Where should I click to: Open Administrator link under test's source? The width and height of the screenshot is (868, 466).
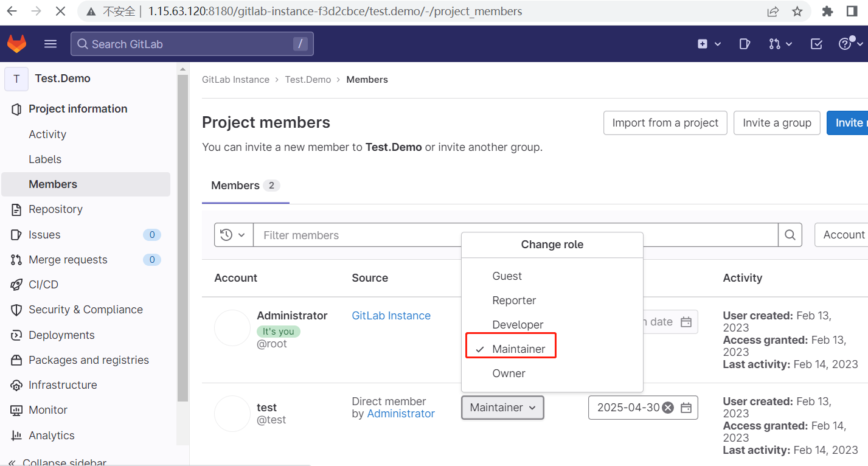click(x=401, y=414)
